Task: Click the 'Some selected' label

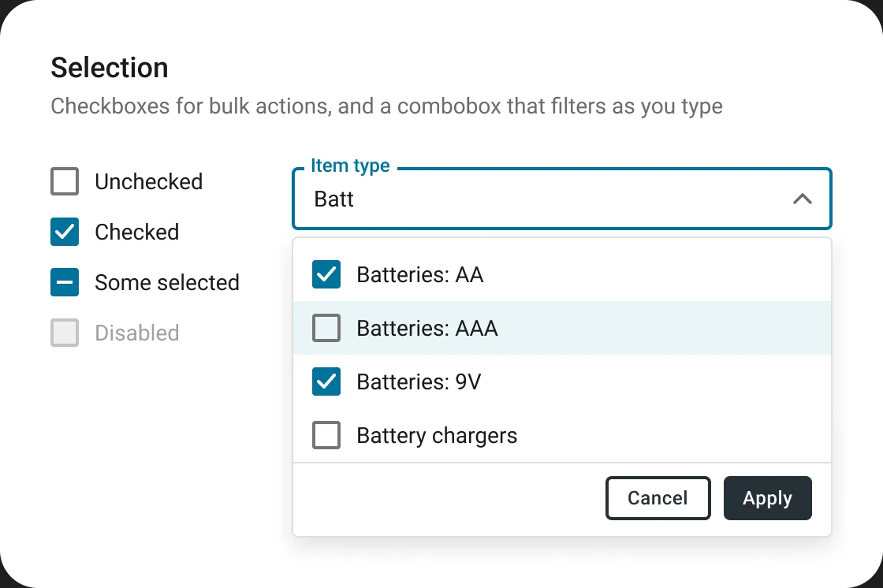Action: pyautogui.click(x=167, y=283)
